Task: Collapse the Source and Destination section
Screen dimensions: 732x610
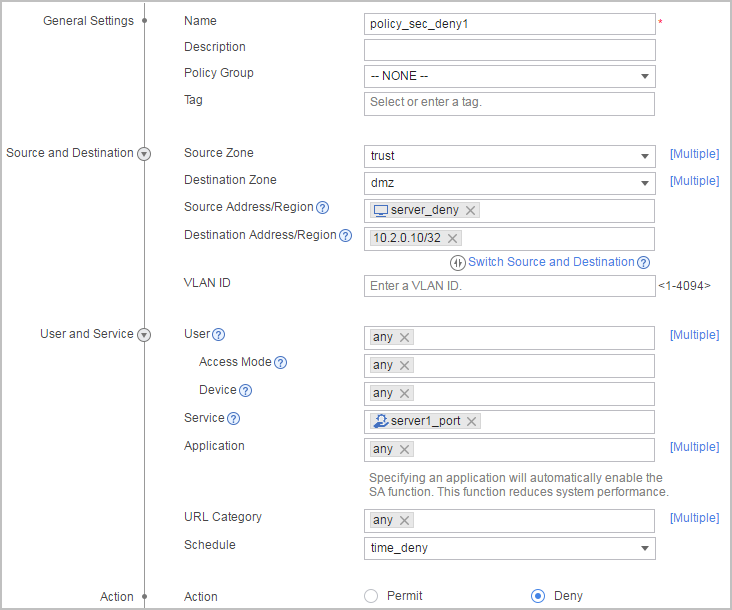Action: point(144,154)
